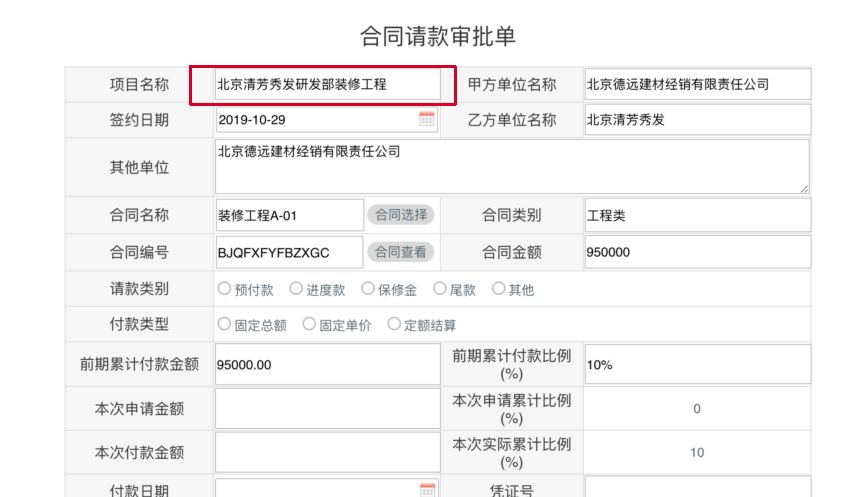Pick the 其他 request type option
Screen dimensions: 864x497
click(498, 289)
